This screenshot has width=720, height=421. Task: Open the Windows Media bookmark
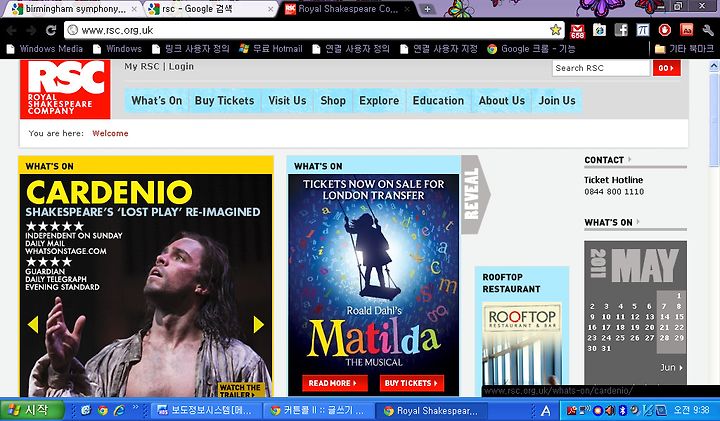45,49
